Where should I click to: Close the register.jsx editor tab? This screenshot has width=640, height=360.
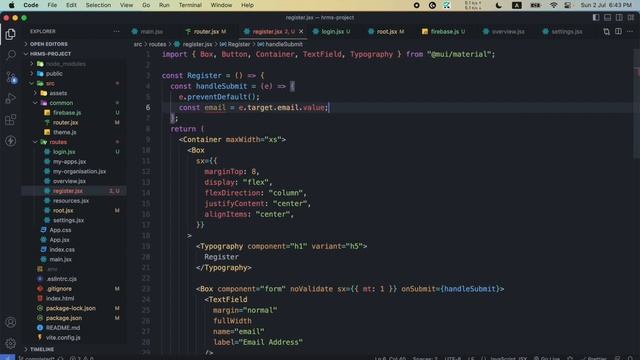tap(301, 31)
